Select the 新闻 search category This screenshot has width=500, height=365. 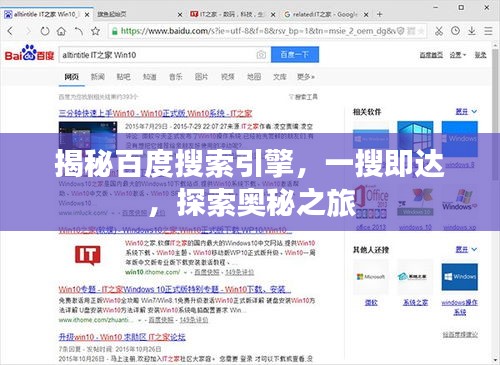coord(98,77)
